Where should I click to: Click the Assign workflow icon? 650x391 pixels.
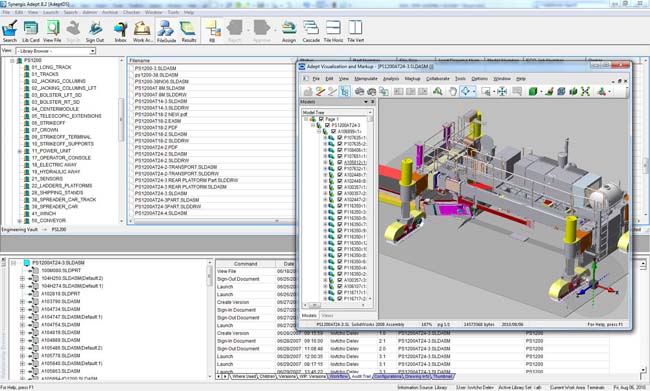[289, 32]
